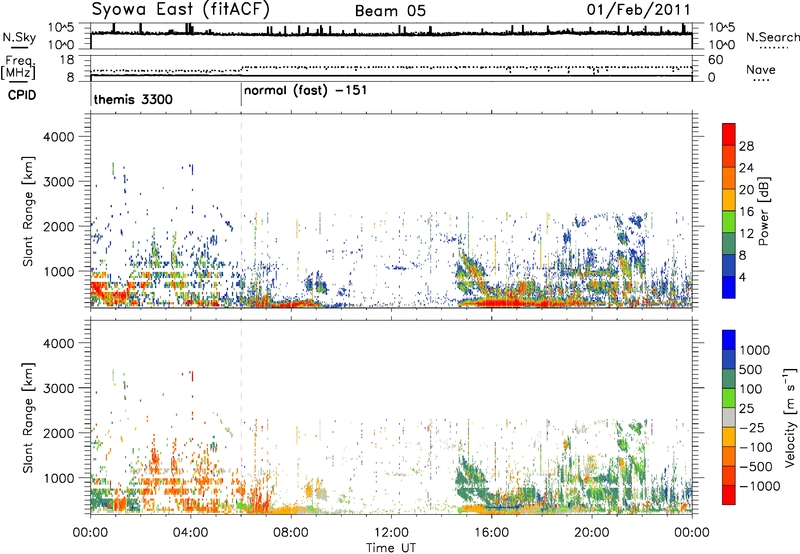Screen dimensions: 800x554
Task: Click the "-500" tick on Velocity color bar
Action: click(x=756, y=467)
